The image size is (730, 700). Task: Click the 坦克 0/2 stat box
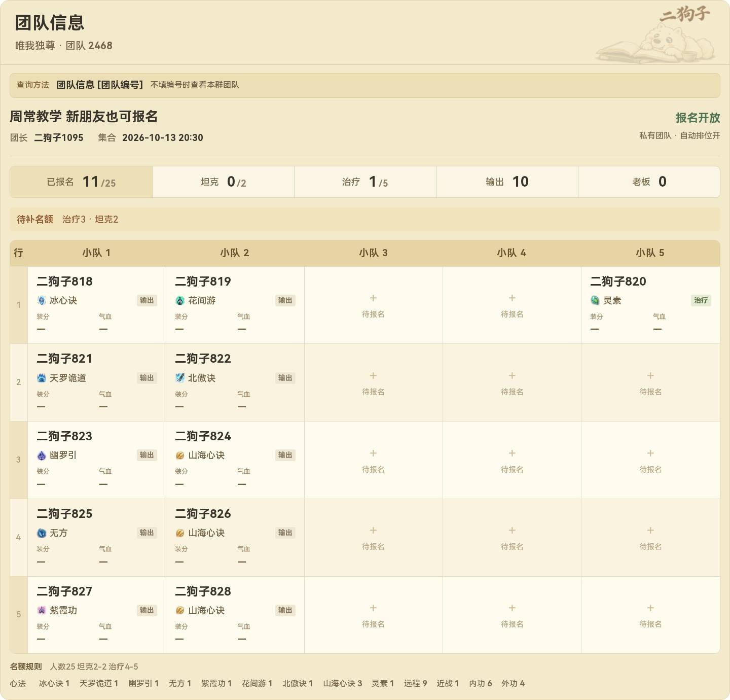tap(224, 182)
